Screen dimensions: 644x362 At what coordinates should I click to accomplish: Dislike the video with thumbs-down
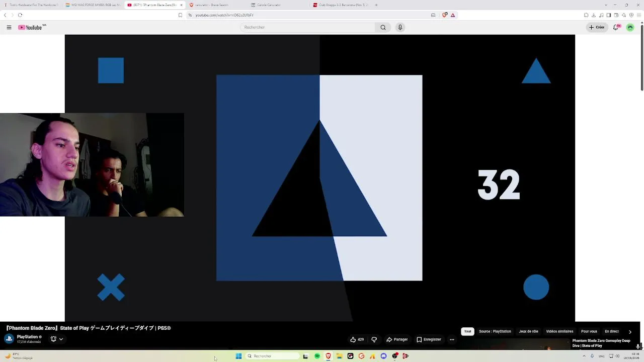(x=374, y=339)
